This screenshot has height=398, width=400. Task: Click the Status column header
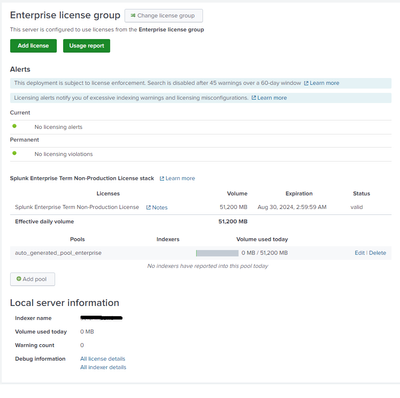click(361, 193)
